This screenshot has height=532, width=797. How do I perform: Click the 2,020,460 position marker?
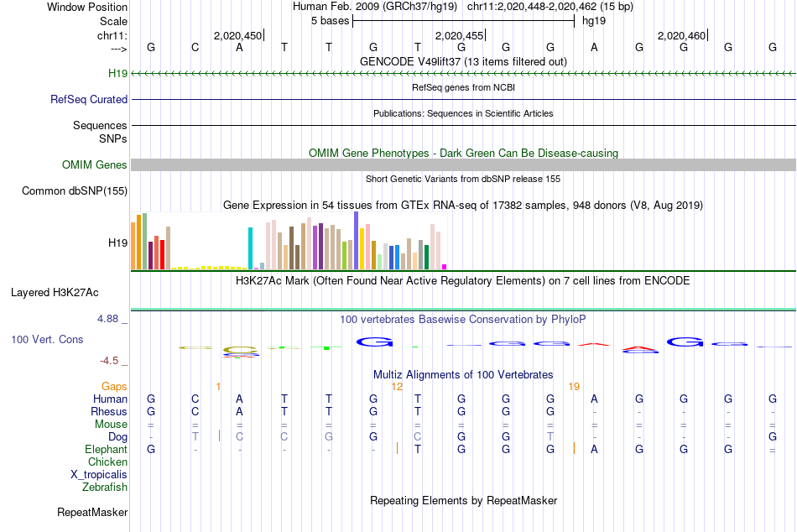[682, 35]
